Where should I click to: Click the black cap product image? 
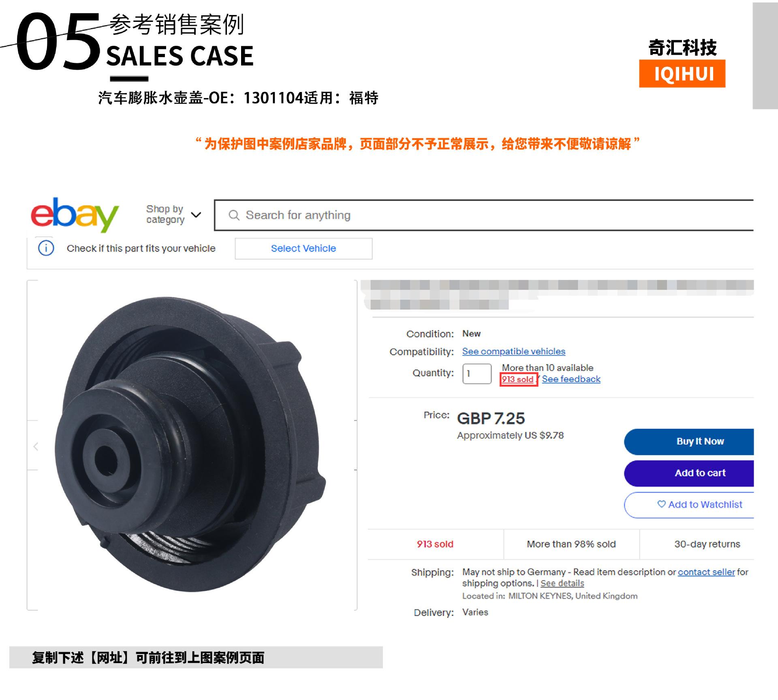tap(190, 444)
